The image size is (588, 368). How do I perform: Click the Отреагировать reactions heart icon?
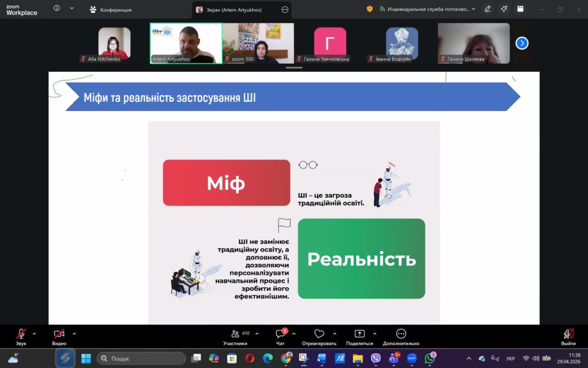319,334
